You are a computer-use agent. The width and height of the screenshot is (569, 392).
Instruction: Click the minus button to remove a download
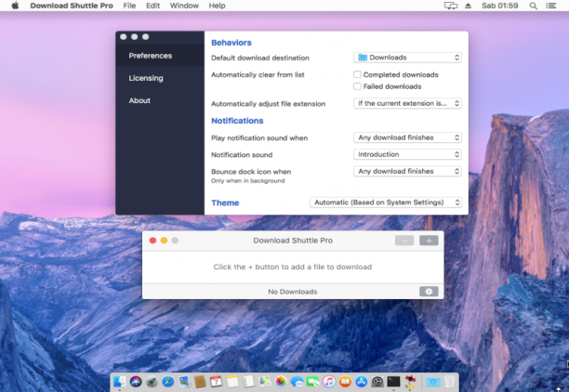point(404,241)
